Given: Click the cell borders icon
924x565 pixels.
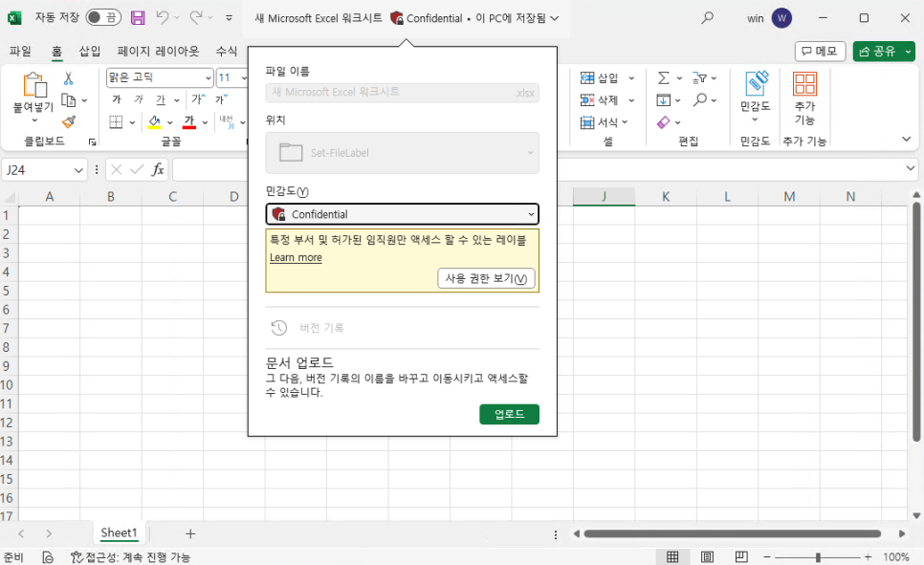Looking at the screenshot, I should click(x=116, y=122).
